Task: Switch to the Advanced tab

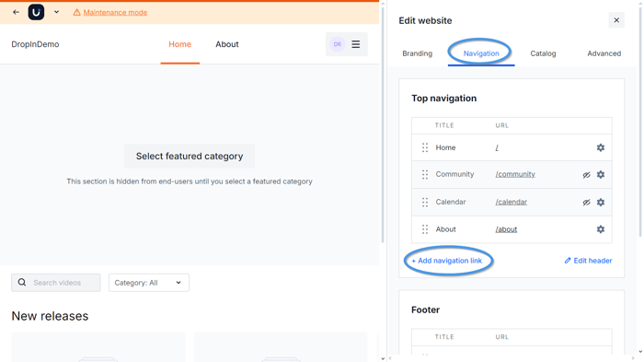Action: [x=604, y=53]
